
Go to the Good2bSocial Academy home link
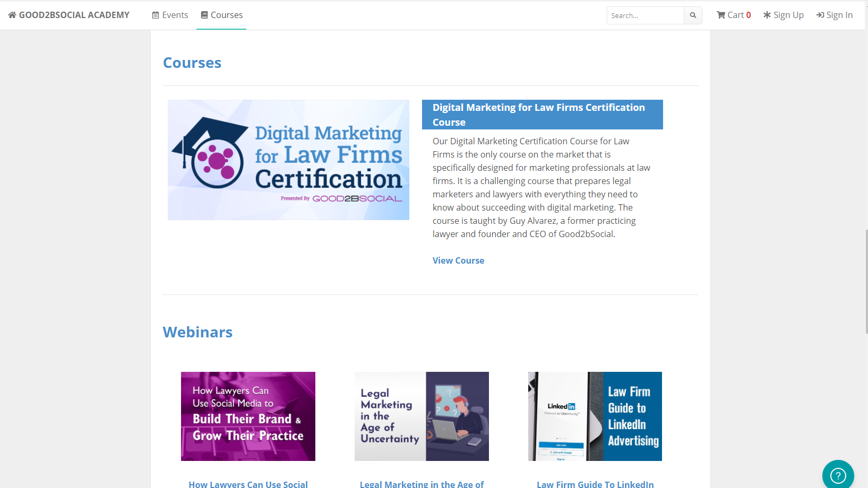pos(68,15)
